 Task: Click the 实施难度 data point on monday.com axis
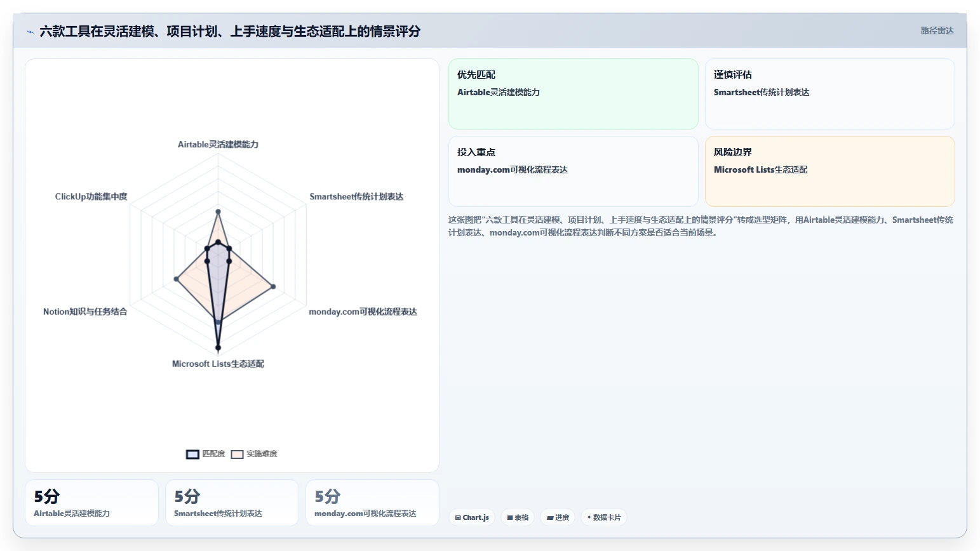pyautogui.click(x=273, y=287)
